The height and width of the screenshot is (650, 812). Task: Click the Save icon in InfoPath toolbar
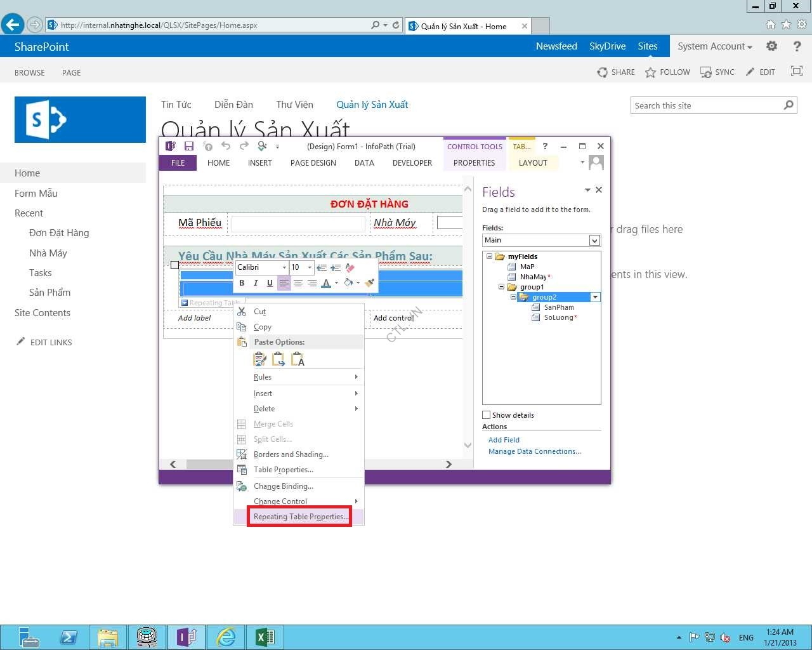click(188, 147)
